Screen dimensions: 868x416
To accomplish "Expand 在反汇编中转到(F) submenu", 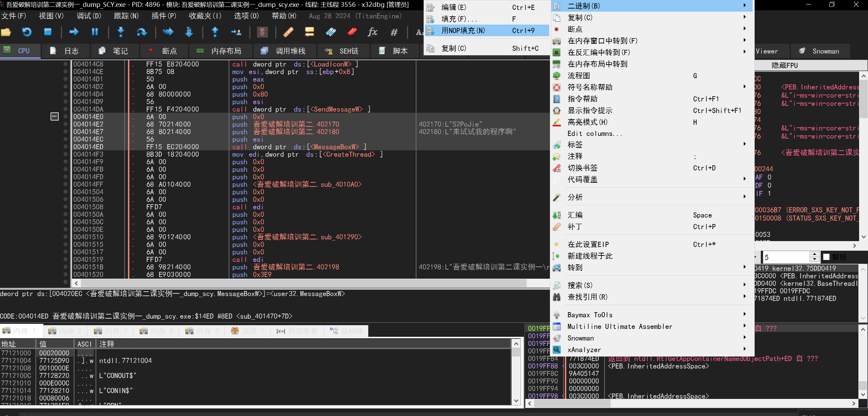I will point(652,52).
